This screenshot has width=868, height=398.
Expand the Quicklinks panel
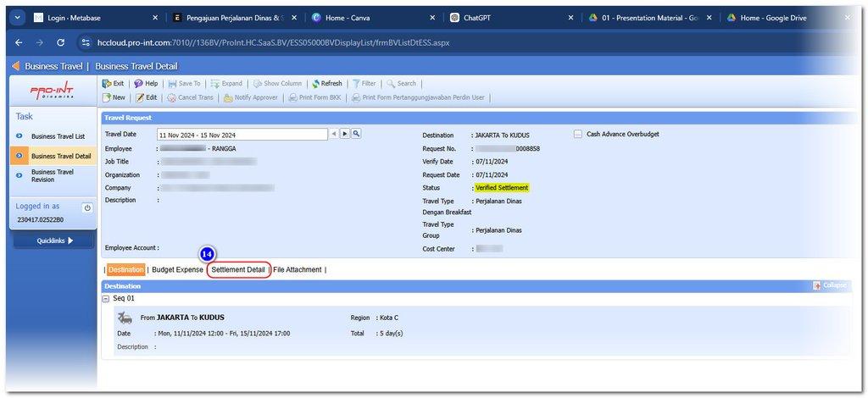[x=54, y=240]
